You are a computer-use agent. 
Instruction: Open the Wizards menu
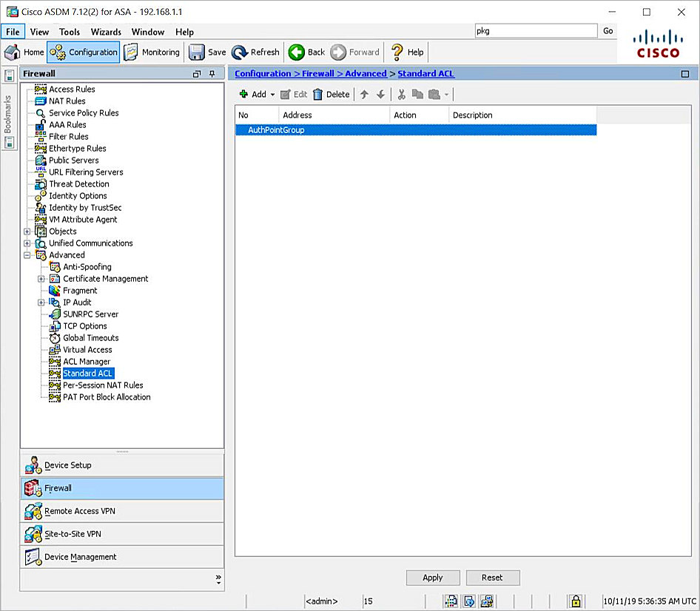pos(105,32)
